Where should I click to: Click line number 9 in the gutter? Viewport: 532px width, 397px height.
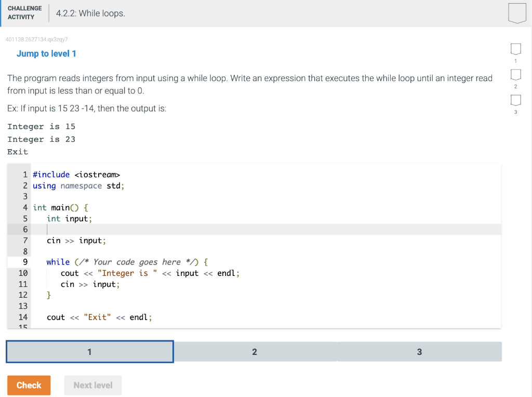point(25,262)
